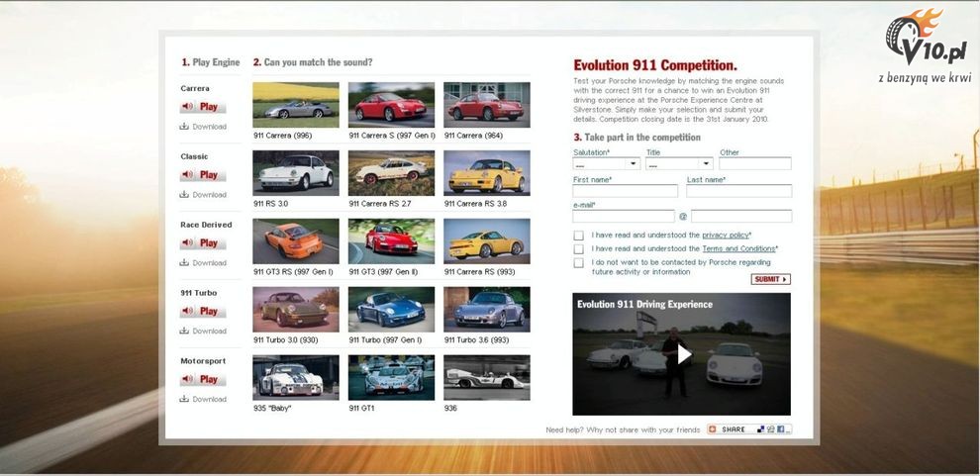Open the privacy policy link
This screenshot has width=980, height=476.
tap(725, 236)
